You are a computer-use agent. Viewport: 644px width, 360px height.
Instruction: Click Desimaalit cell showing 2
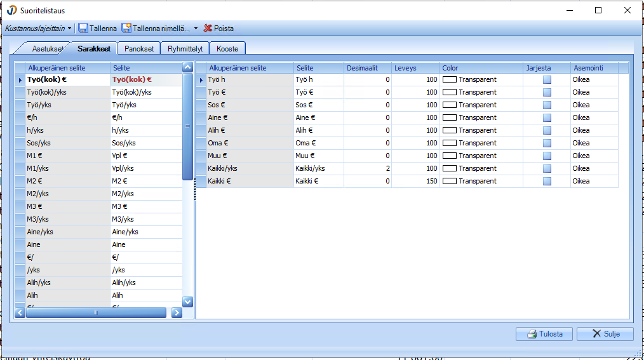368,168
